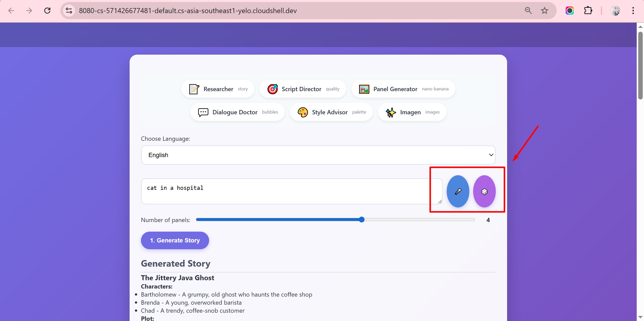The image size is (644, 321).
Task: Click the URL address bar text
Action: coord(188,11)
